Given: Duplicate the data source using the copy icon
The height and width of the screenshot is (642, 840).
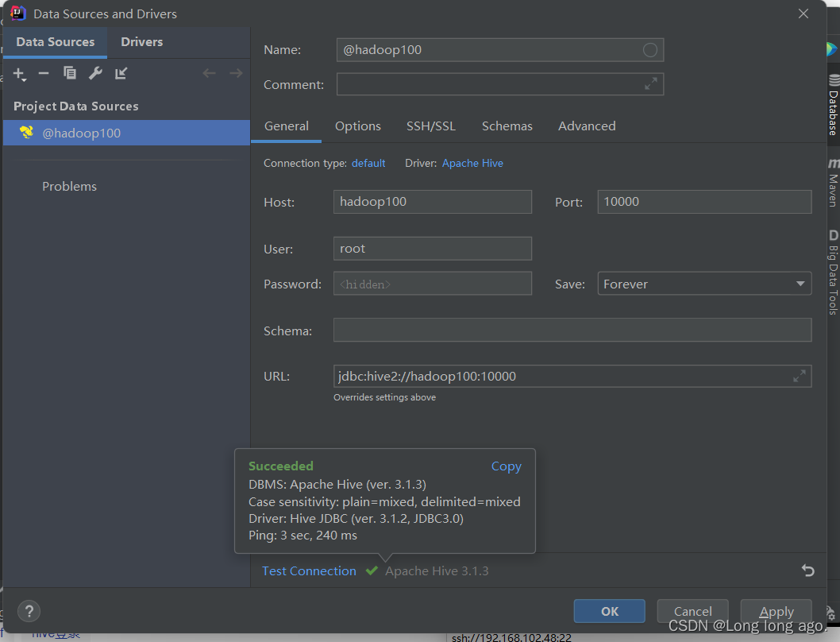Looking at the screenshot, I should point(70,73).
